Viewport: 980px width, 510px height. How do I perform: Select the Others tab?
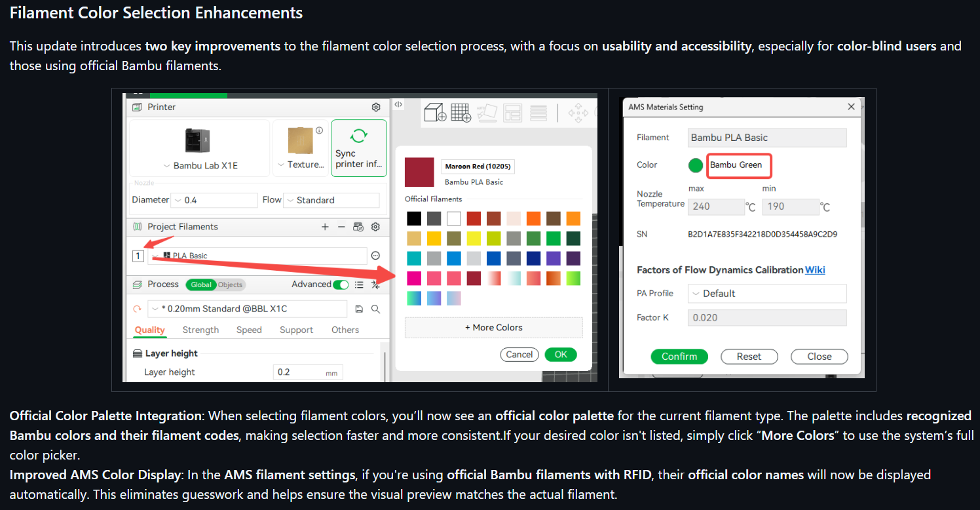[345, 330]
